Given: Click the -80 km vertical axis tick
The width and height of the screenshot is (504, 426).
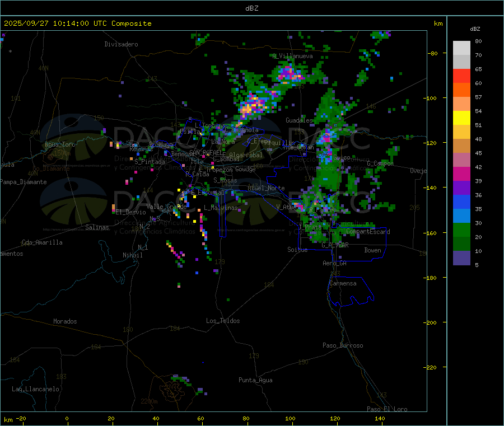Looking at the screenshot, I should [x=433, y=53].
